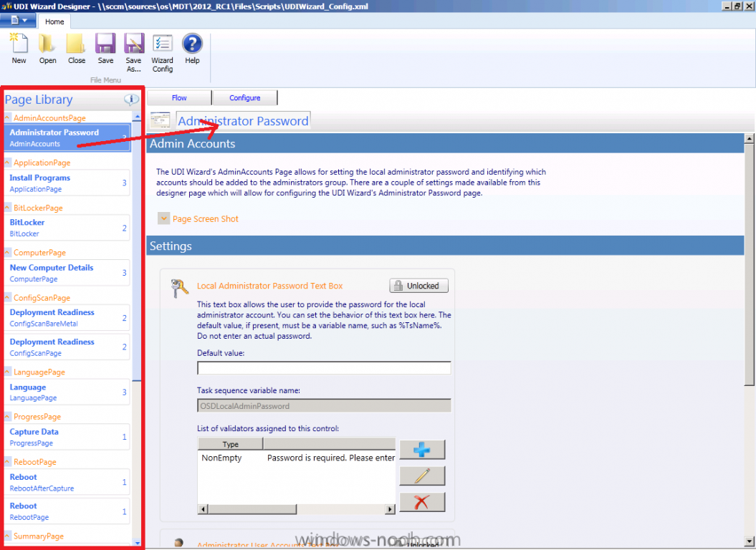
Task: Collapse BitLockerPage group
Action: (x=7, y=208)
